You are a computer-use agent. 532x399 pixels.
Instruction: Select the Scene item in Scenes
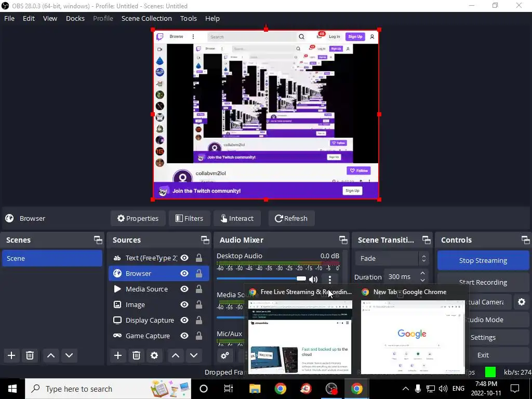tap(52, 259)
